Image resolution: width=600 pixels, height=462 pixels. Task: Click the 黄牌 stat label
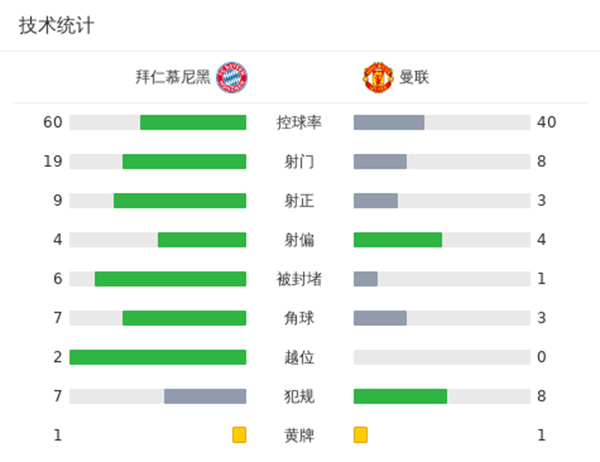[299, 435]
